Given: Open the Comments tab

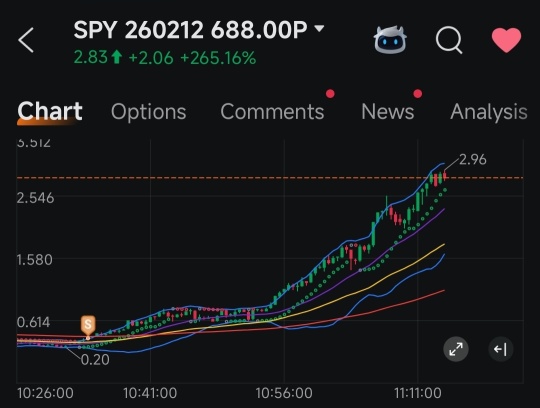Looking at the screenshot, I should coord(272,112).
